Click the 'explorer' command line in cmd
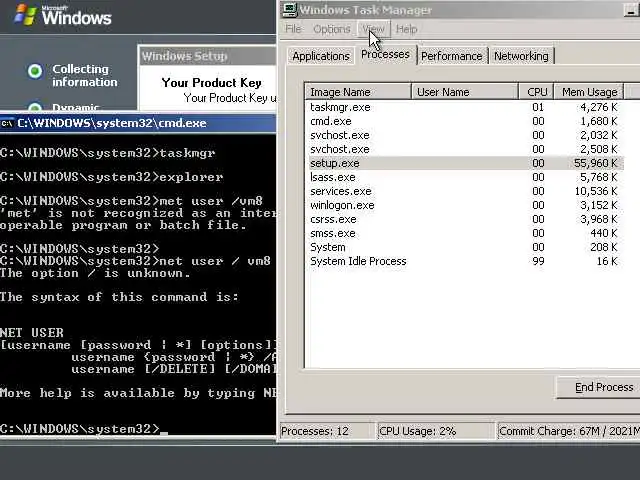This screenshot has width=640, height=480. coord(111,177)
